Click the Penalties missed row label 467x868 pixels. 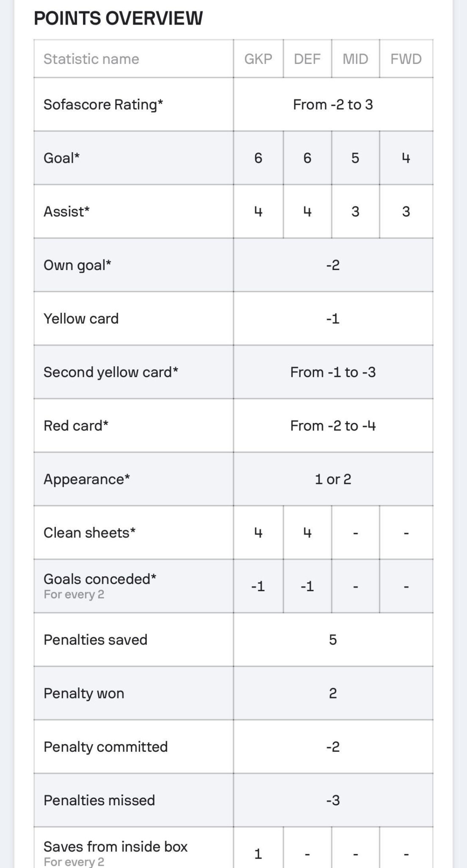[x=99, y=800]
